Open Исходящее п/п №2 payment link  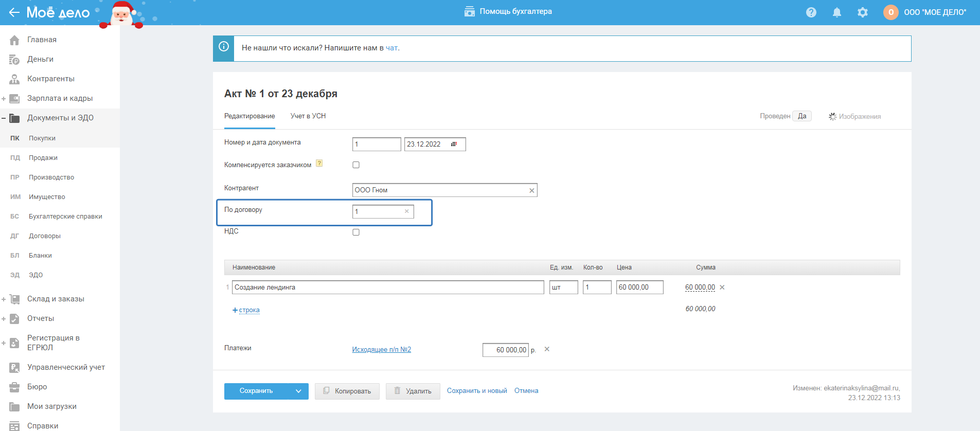[x=381, y=350]
